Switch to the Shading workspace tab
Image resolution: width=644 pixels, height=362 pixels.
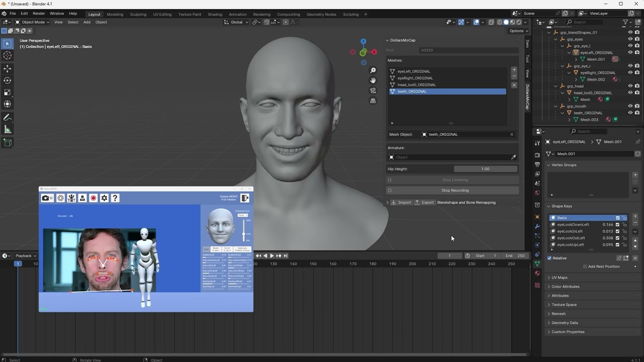click(x=215, y=14)
